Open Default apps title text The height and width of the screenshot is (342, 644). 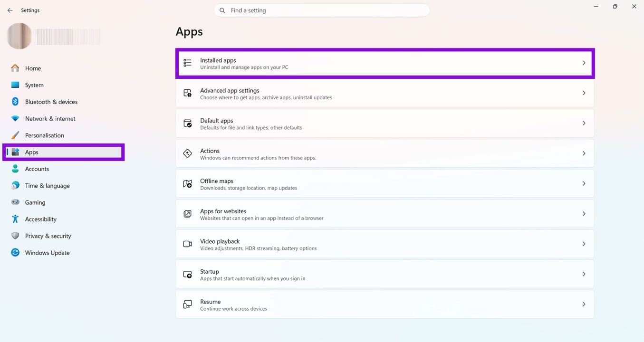217,121
